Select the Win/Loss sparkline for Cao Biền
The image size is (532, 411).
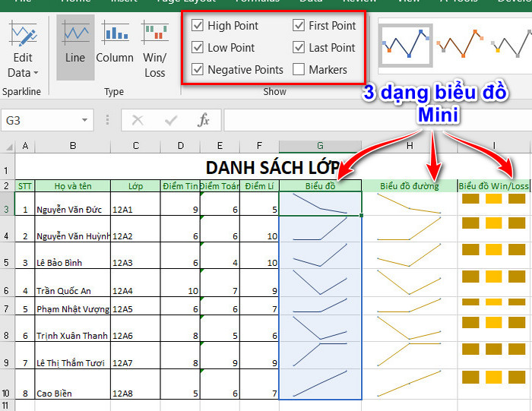click(x=494, y=384)
